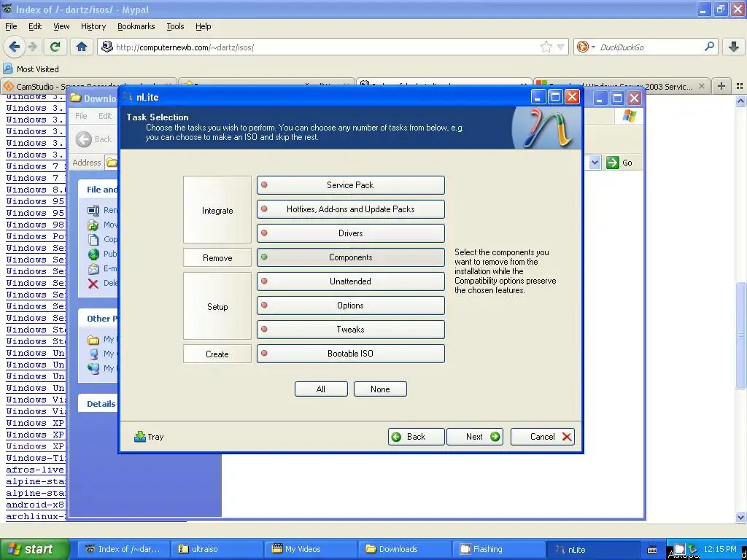Proceed with Next in nLite wizard
Viewport: 747px width, 560px height.
475,437
